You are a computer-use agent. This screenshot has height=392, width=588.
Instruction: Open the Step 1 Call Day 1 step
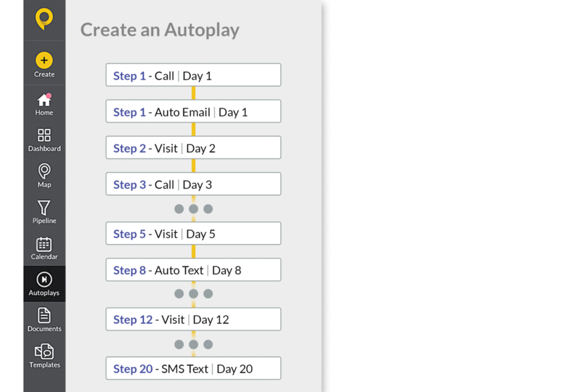point(193,75)
